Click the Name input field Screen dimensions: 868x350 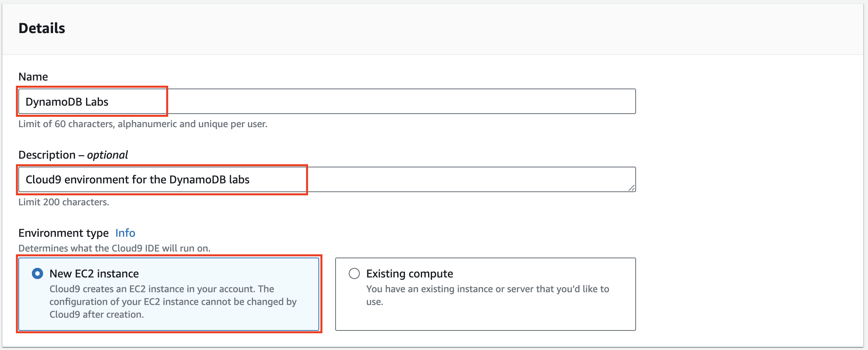point(327,101)
